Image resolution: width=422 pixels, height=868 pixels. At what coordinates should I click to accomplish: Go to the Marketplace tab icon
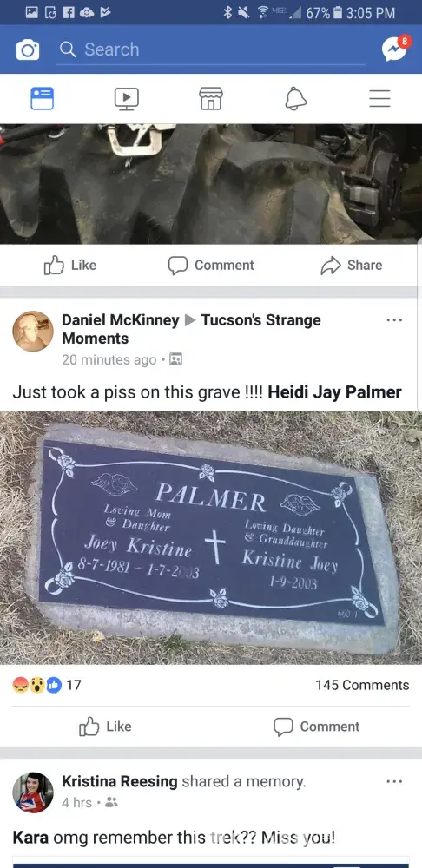(x=211, y=99)
